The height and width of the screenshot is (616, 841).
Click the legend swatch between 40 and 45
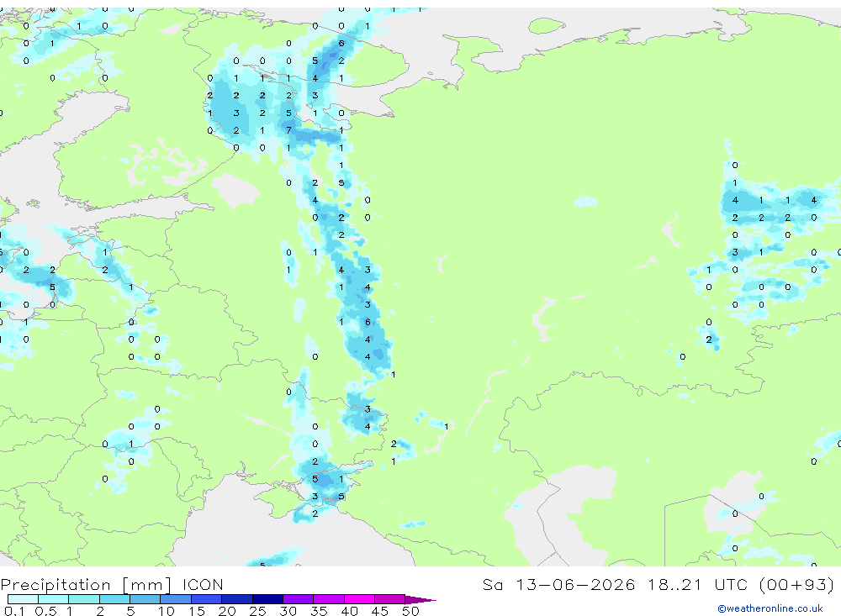point(359,599)
